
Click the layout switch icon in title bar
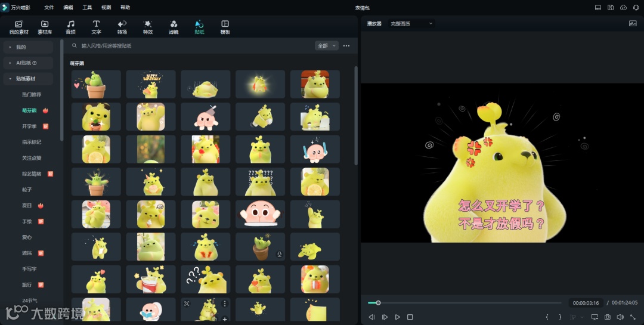(x=598, y=7)
